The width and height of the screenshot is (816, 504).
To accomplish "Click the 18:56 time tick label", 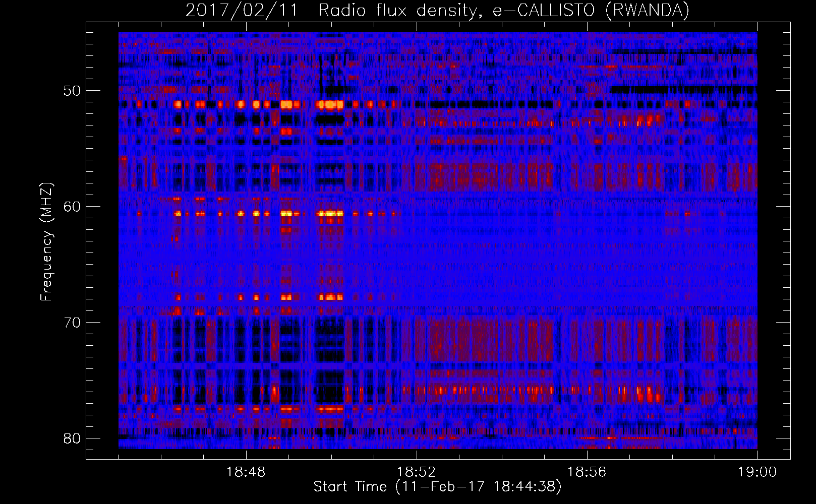I will 587,472.
